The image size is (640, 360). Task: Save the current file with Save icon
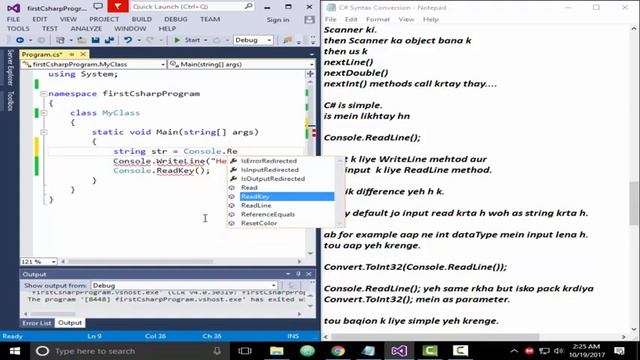(x=96, y=40)
